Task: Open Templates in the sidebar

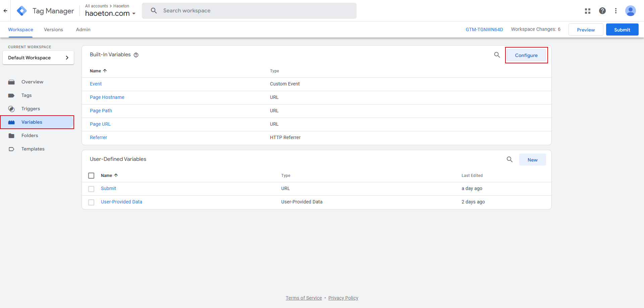Action: (33, 149)
